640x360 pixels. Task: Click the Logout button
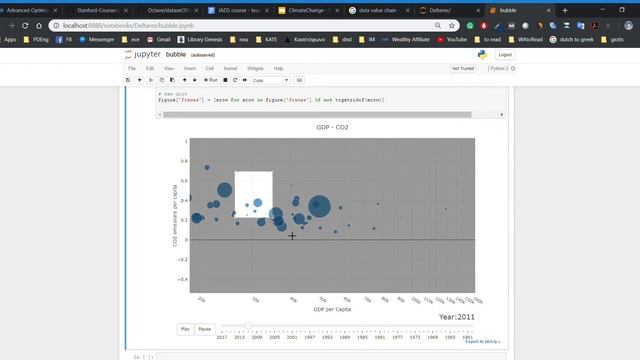coord(505,55)
